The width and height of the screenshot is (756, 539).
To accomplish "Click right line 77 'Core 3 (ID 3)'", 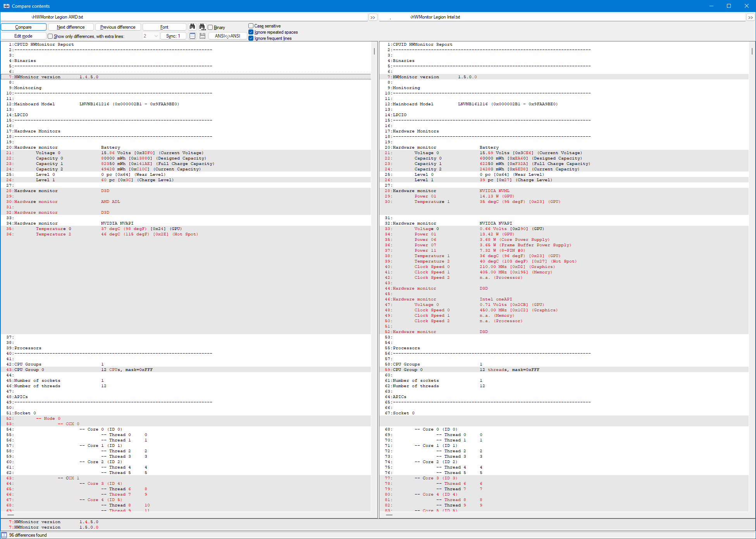I will pos(564,478).
